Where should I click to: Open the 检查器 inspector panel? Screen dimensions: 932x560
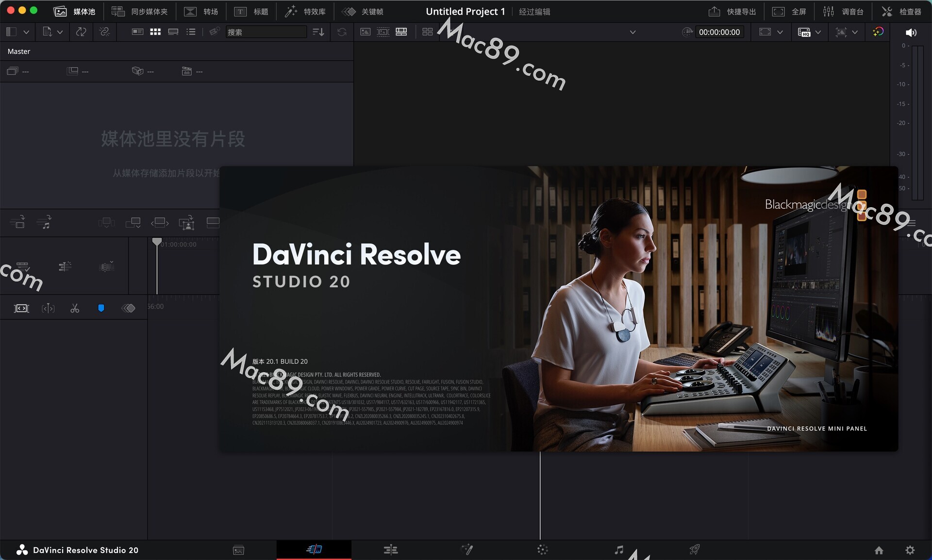click(x=901, y=11)
